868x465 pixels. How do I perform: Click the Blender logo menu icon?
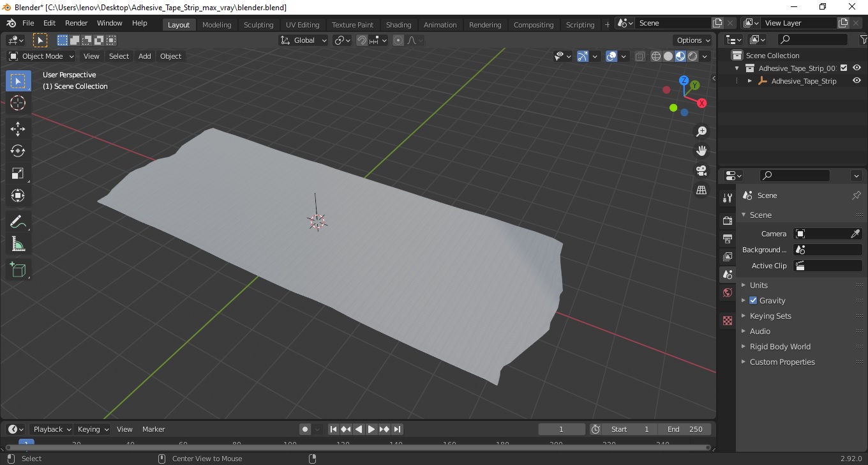11,23
